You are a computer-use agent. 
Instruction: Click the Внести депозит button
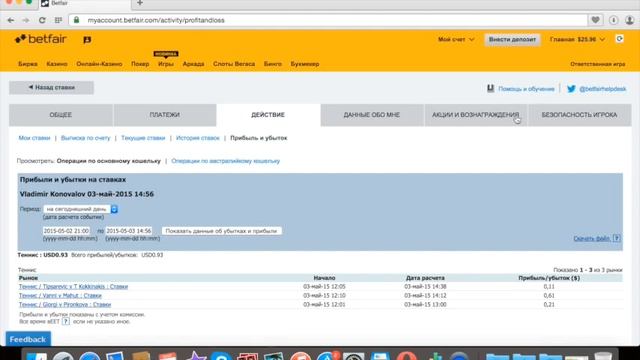tap(512, 40)
